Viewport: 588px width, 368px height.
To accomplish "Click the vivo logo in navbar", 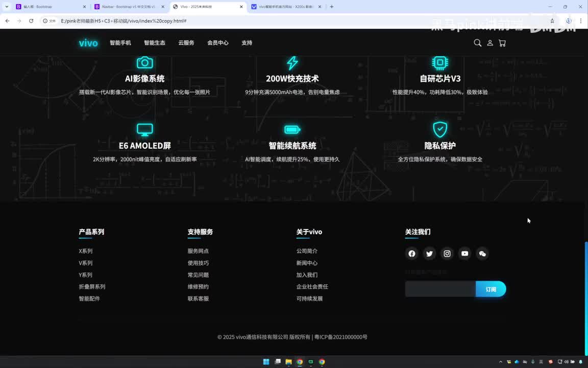I will [x=88, y=43].
